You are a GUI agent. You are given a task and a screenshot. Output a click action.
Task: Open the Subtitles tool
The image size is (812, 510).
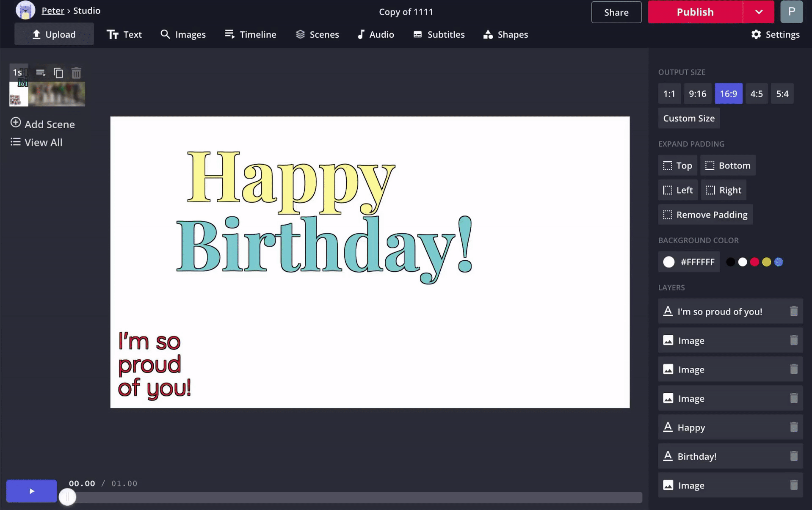(439, 34)
